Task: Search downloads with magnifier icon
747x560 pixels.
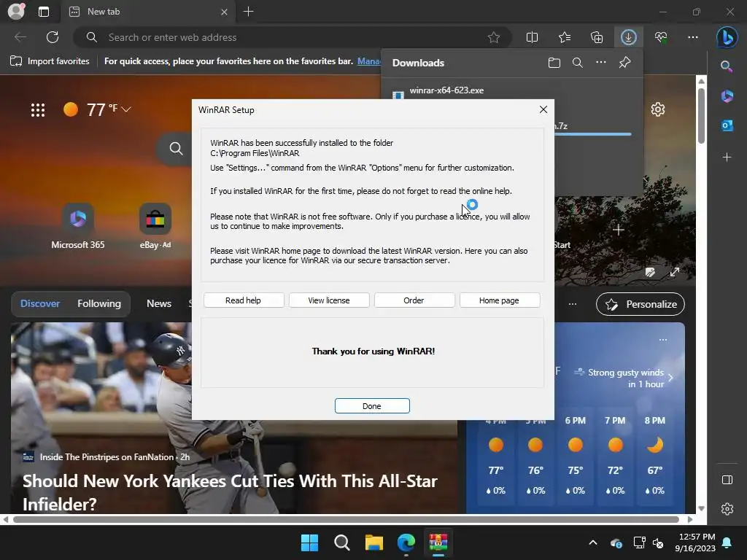Action: point(578,63)
